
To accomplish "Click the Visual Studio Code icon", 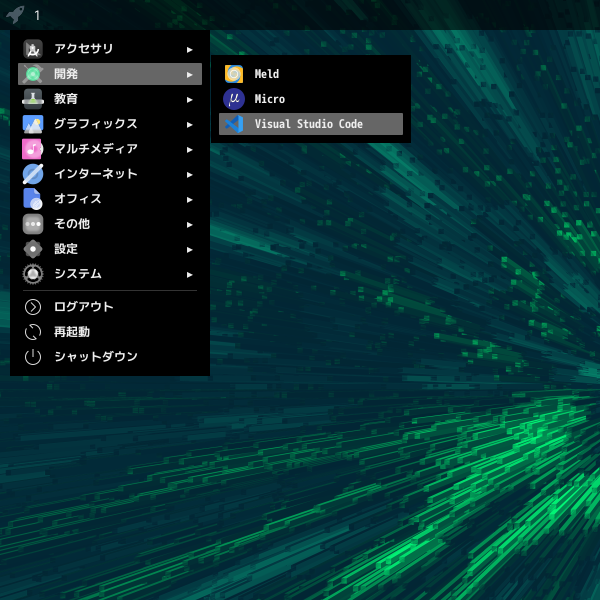I will pyautogui.click(x=234, y=124).
